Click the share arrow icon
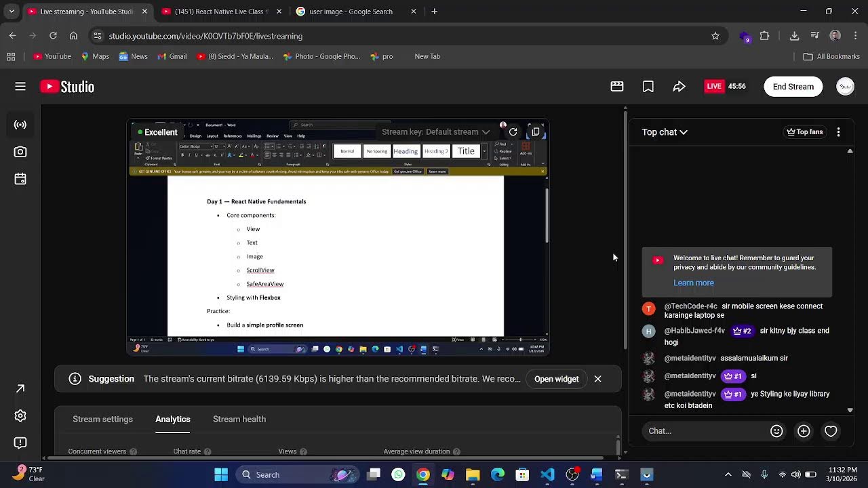Screen dimensions: 868x488 [x=679, y=86]
